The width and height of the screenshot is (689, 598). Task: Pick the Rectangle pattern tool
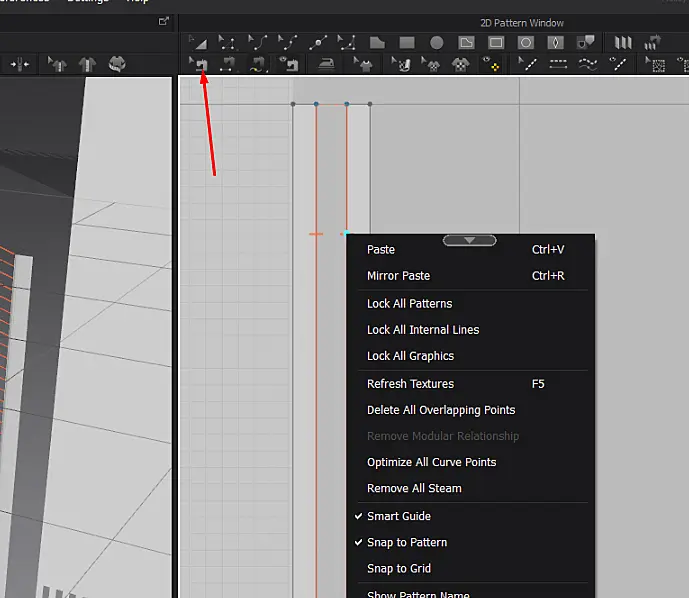[407, 43]
